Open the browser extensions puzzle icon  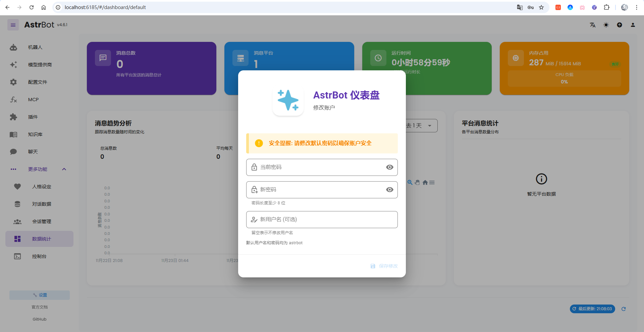606,7
